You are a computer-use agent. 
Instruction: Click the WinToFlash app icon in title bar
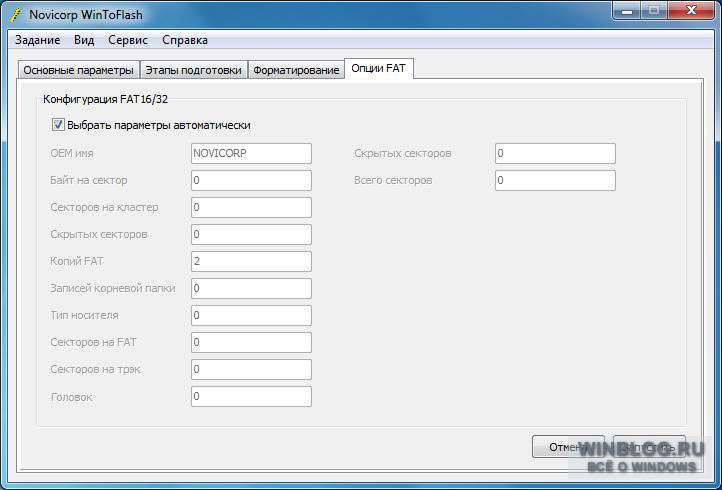coord(16,15)
